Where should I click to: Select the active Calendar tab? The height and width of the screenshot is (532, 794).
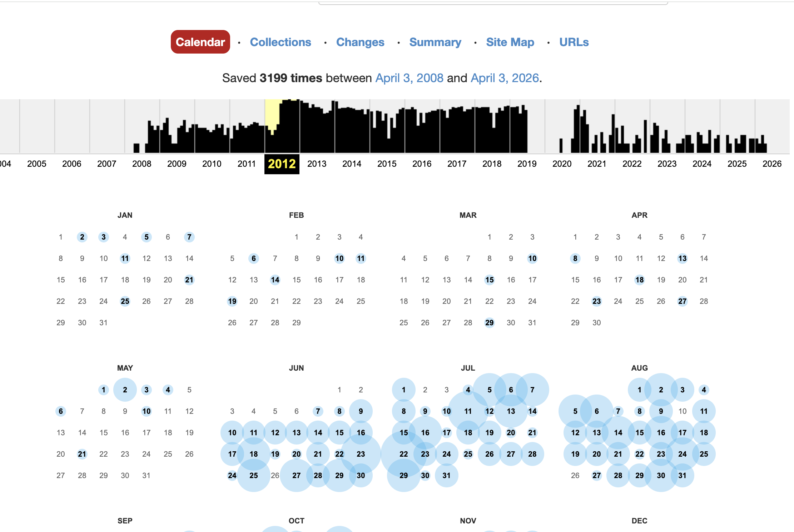pyautogui.click(x=200, y=42)
